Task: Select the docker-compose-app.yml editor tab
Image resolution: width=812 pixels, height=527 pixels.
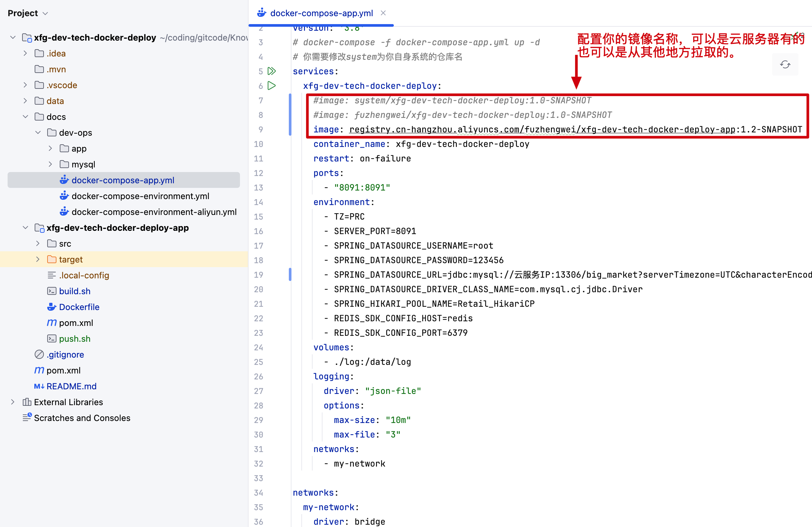Action: coord(321,13)
